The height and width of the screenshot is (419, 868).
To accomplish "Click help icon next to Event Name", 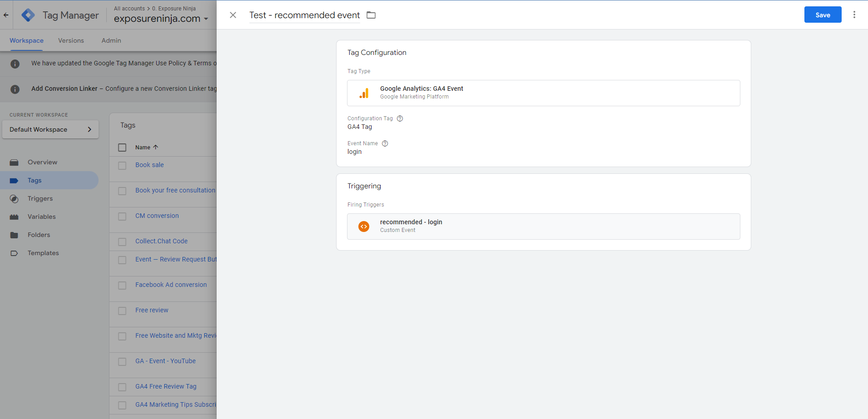I will click(385, 143).
